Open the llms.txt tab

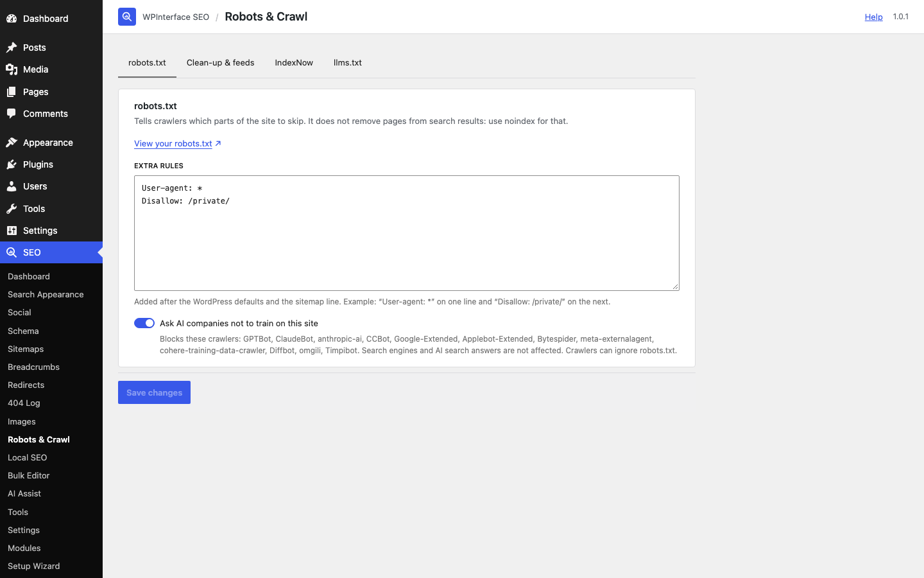[x=348, y=62]
